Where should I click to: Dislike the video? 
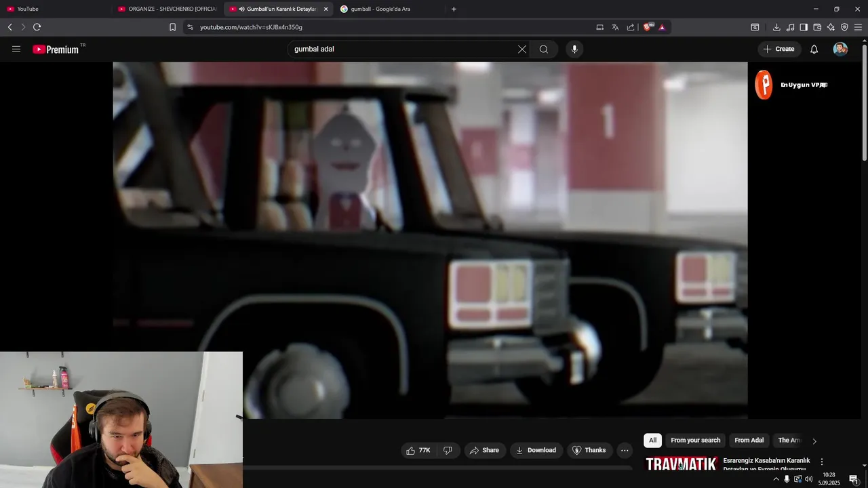(448, 450)
